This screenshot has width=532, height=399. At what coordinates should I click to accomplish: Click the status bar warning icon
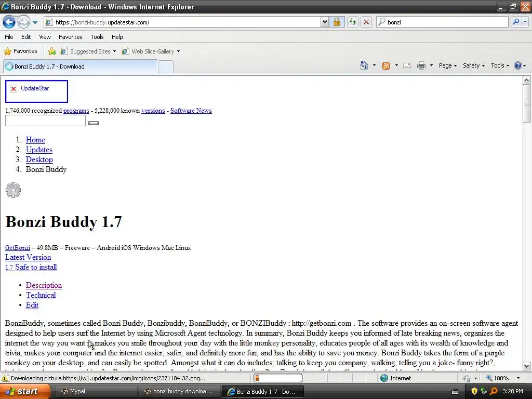coord(5,378)
